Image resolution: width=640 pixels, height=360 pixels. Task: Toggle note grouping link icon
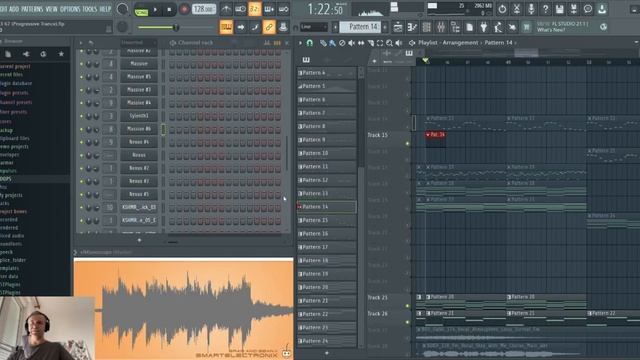click(x=269, y=27)
